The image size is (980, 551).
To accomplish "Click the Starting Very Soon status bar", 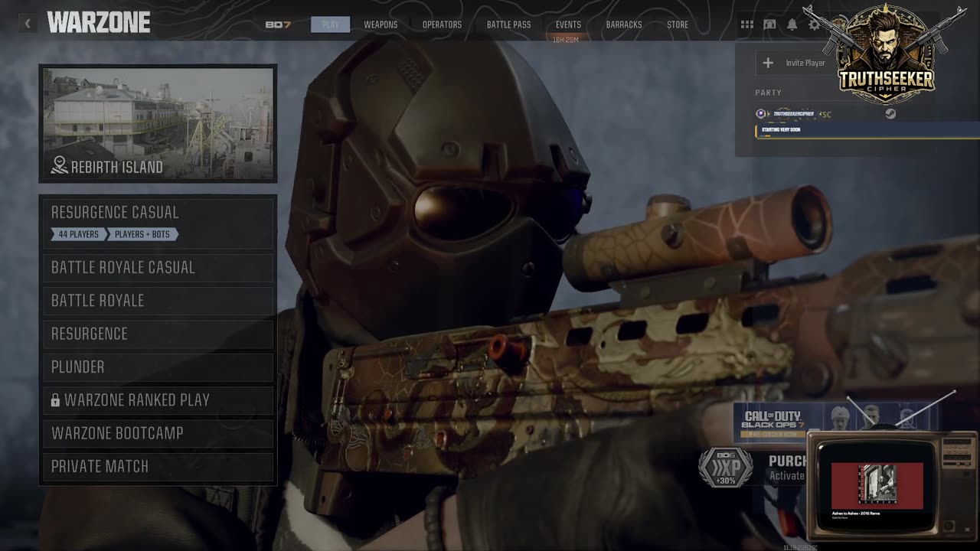I will tap(867, 130).
